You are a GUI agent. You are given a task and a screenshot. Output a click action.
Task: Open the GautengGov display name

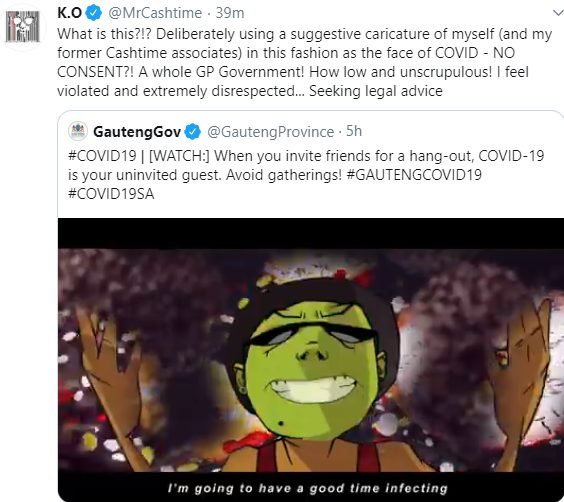tap(137, 132)
